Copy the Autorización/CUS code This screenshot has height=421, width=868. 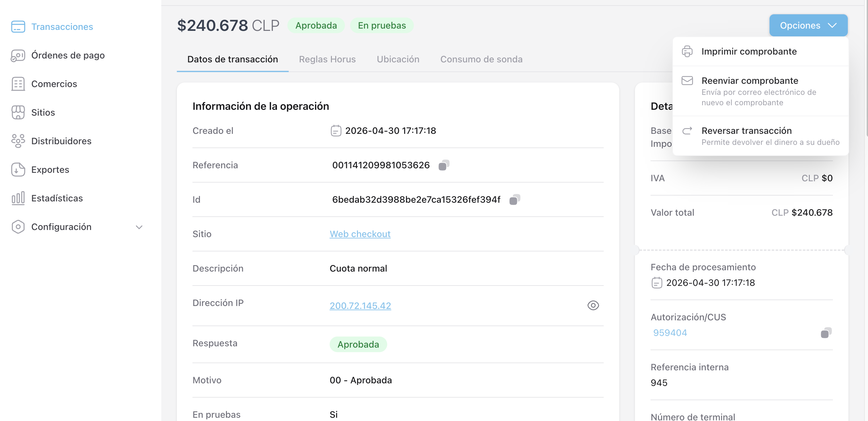(x=826, y=333)
